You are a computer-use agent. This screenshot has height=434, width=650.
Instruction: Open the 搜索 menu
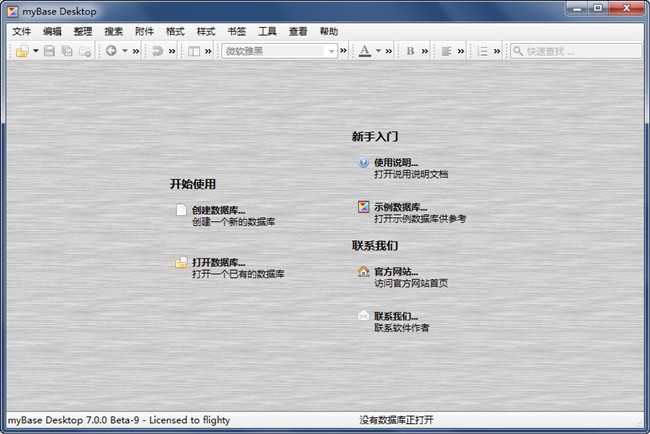114,32
